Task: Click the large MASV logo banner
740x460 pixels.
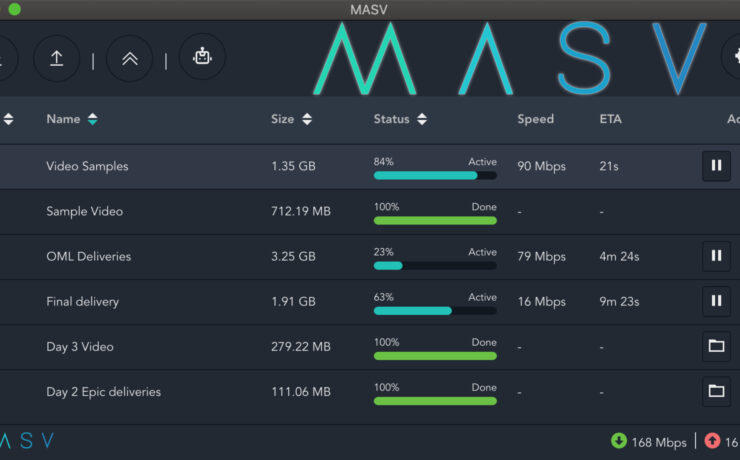Action: pyautogui.click(x=510, y=58)
